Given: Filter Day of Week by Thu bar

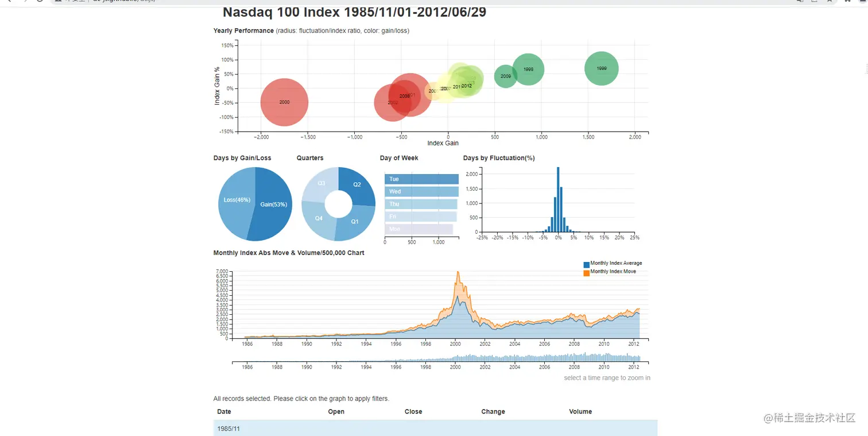Looking at the screenshot, I should 421,204.
